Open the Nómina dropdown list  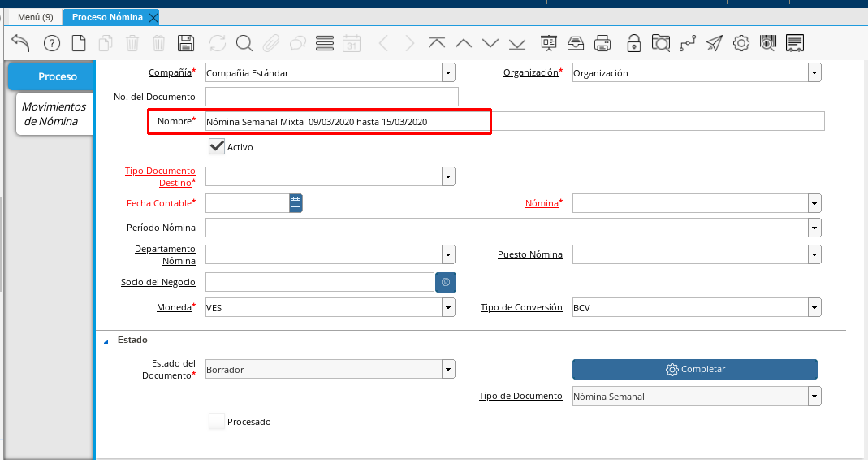pos(814,203)
